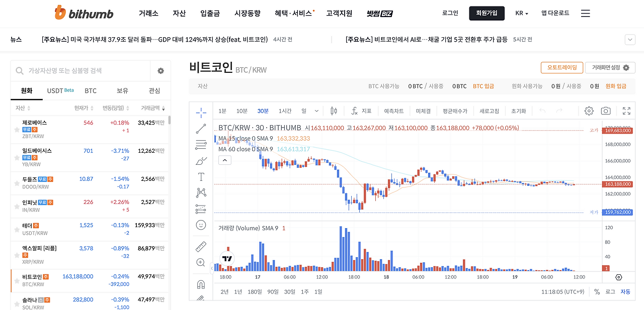Open chart settings gear icon
This screenshot has height=310, width=644.
coord(589,111)
